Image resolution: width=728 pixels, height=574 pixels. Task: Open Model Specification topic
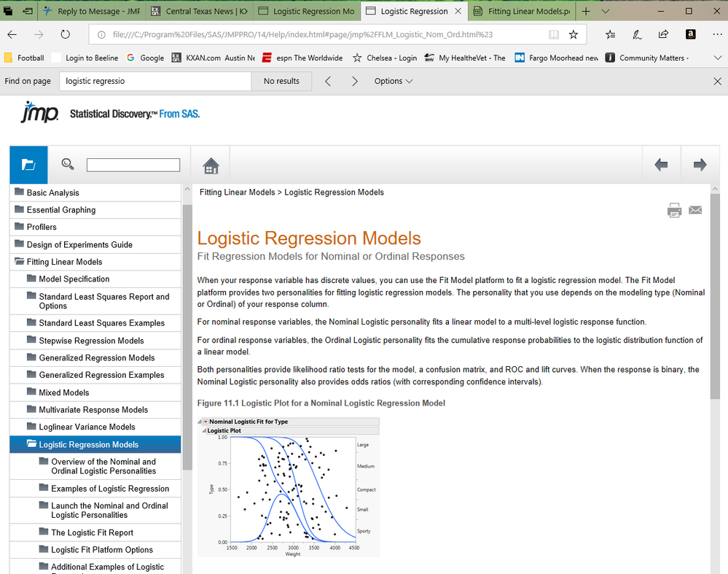coord(95,279)
